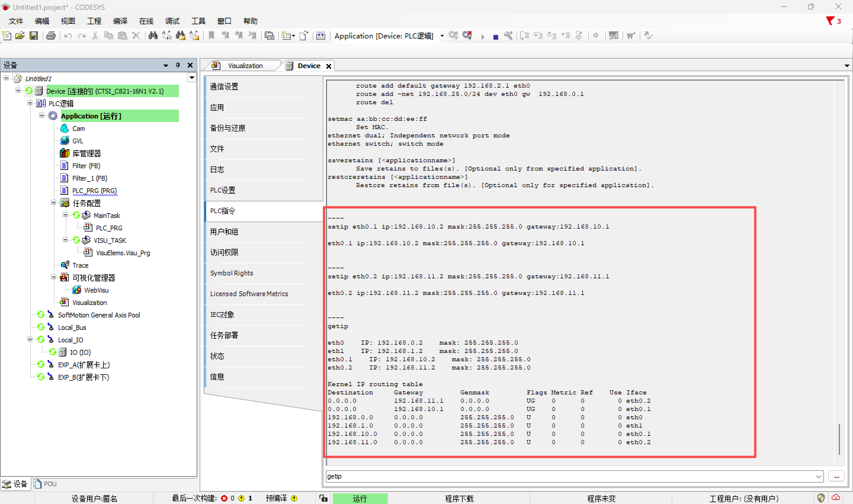Open the 在线 menu
Image resolution: width=853 pixels, height=504 pixels.
(146, 21)
